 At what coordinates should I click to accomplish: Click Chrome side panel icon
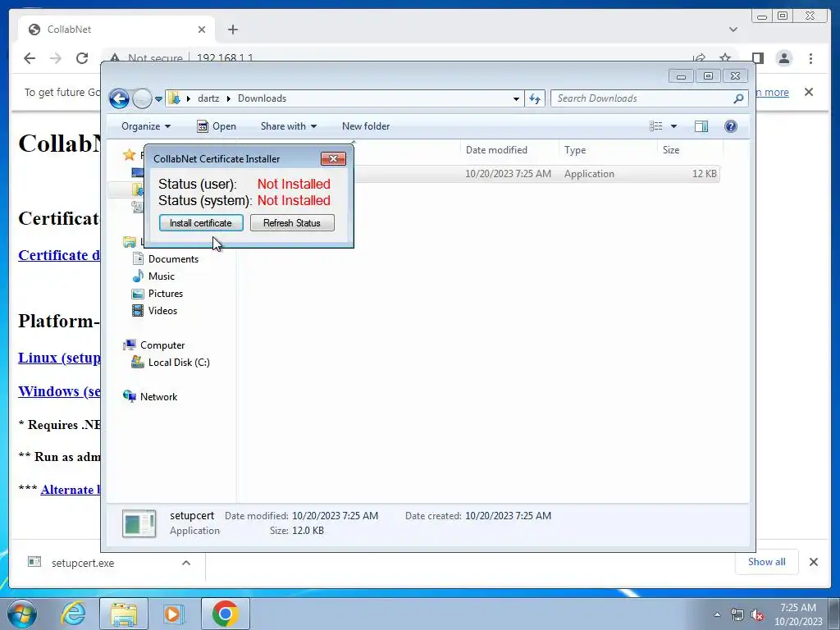tap(757, 58)
